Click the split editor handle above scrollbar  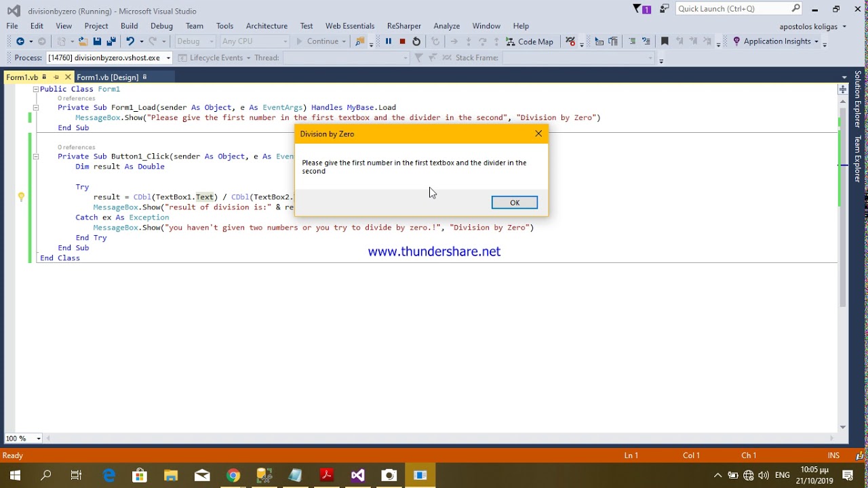(843, 89)
